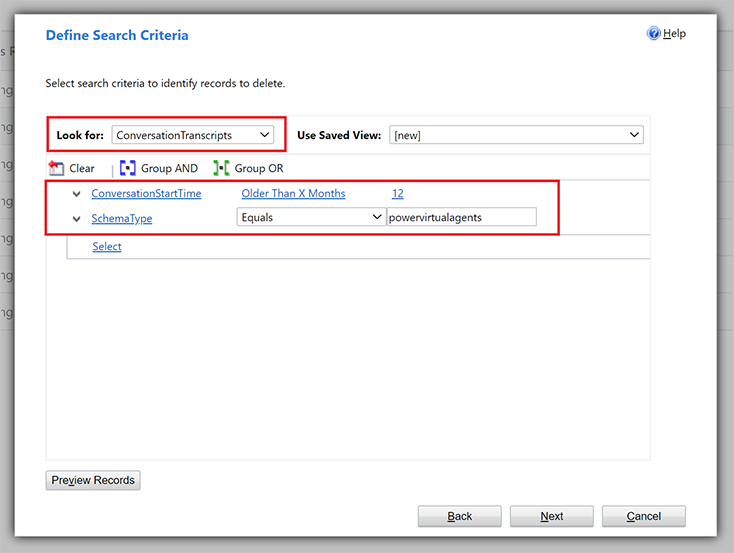Click the Back button
The image size is (734, 553).
460,516
